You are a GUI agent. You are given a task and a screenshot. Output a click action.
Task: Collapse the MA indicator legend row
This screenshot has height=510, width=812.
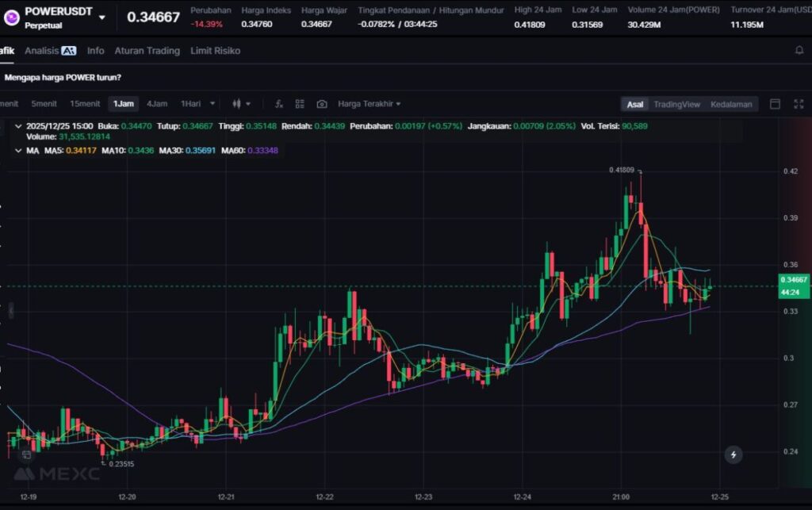coord(18,151)
